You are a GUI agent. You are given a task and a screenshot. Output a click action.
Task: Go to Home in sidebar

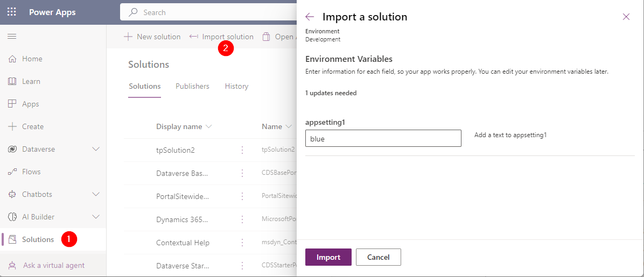(32, 59)
